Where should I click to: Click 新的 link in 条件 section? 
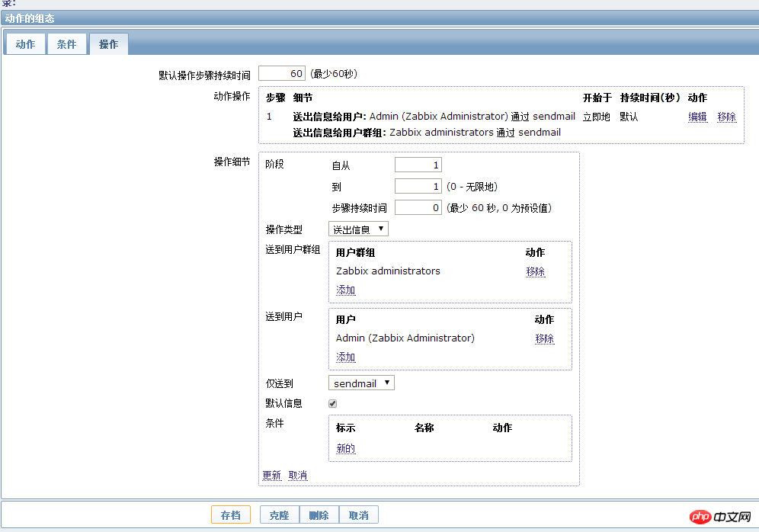(x=346, y=448)
